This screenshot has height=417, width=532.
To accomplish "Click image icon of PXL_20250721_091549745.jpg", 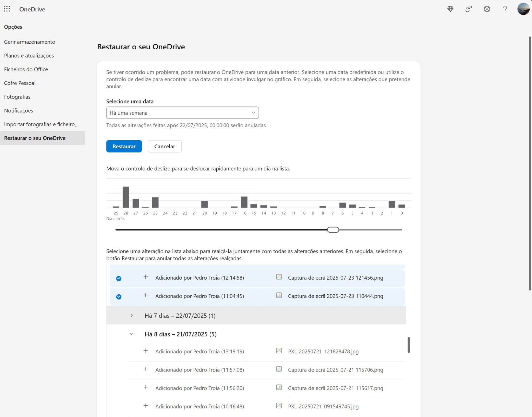I will [x=279, y=406].
